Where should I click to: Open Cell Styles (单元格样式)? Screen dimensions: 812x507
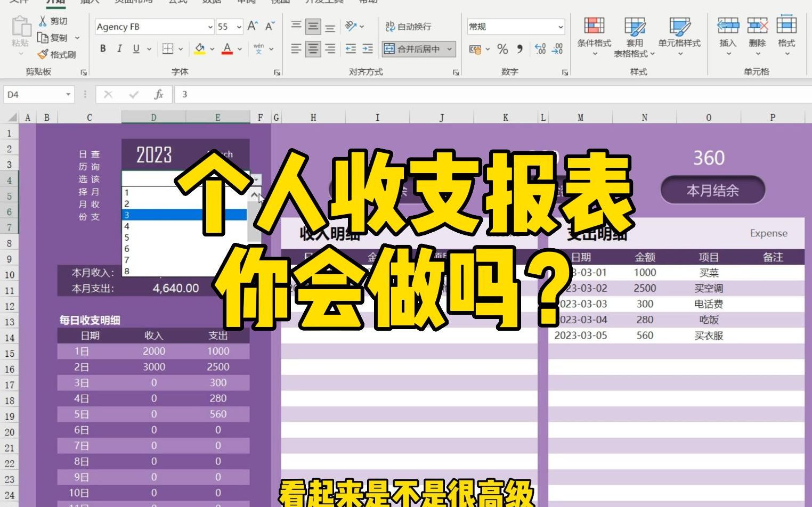point(679,36)
